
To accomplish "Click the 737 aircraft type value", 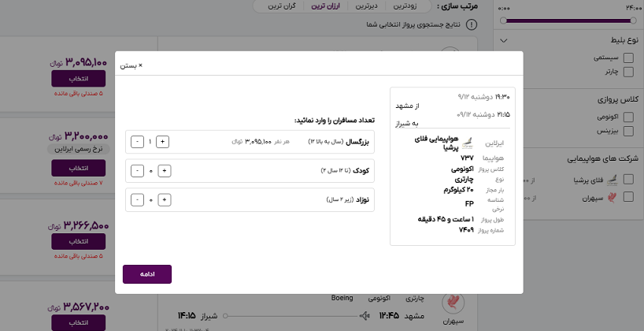I will (x=467, y=158).
